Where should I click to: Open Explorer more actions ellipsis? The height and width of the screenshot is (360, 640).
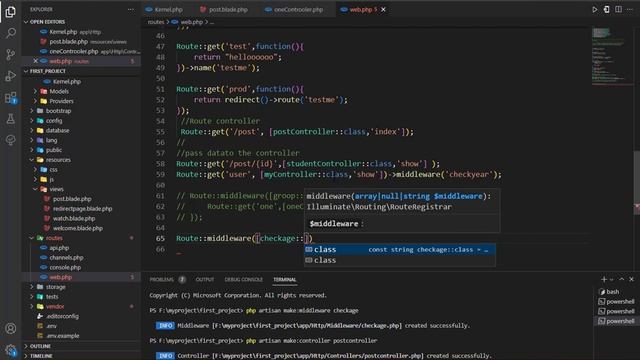(131, 9)
